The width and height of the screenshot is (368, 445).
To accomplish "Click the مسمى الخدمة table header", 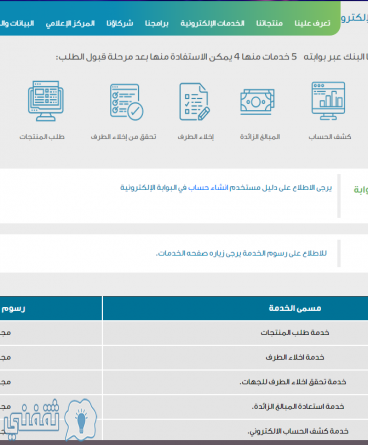I will click(x=295, y=308).
